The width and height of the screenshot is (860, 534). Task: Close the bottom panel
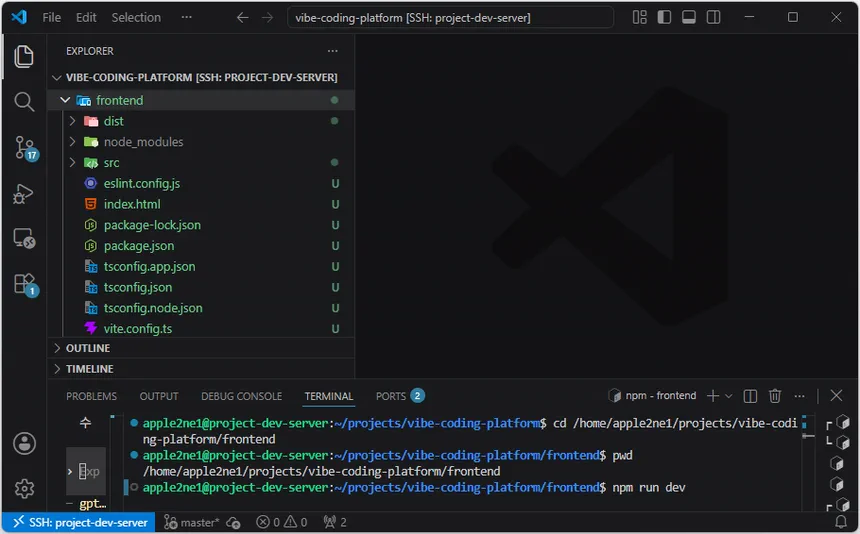pyautogui.click(x=836, y=395)
